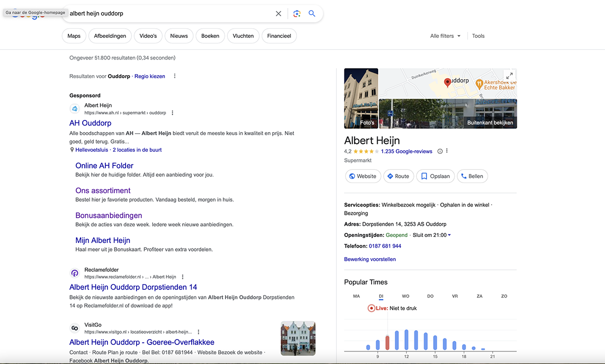
Task: Open three-dot menu for Reclamefolder result
Action: point(183,277)
